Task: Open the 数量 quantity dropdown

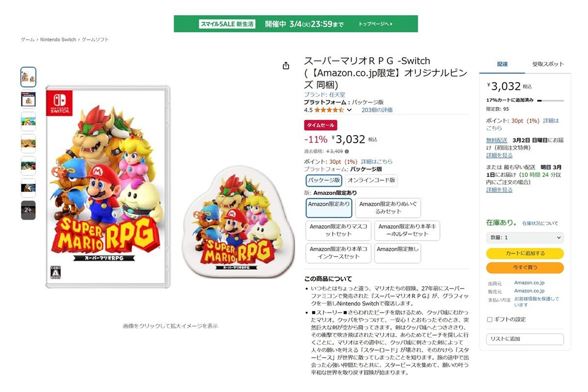Action: click(x=525, y=238)
